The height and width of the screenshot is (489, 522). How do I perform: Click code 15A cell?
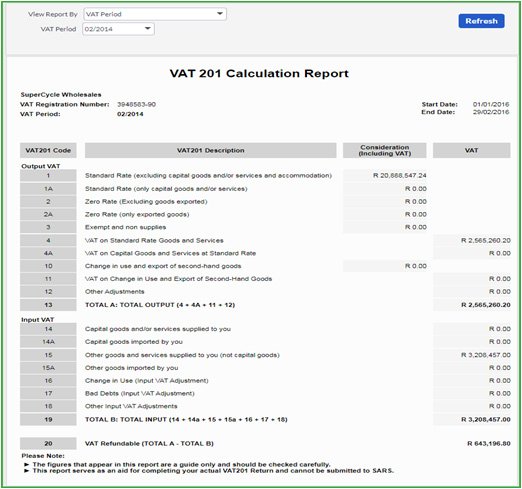click(48, 368)
